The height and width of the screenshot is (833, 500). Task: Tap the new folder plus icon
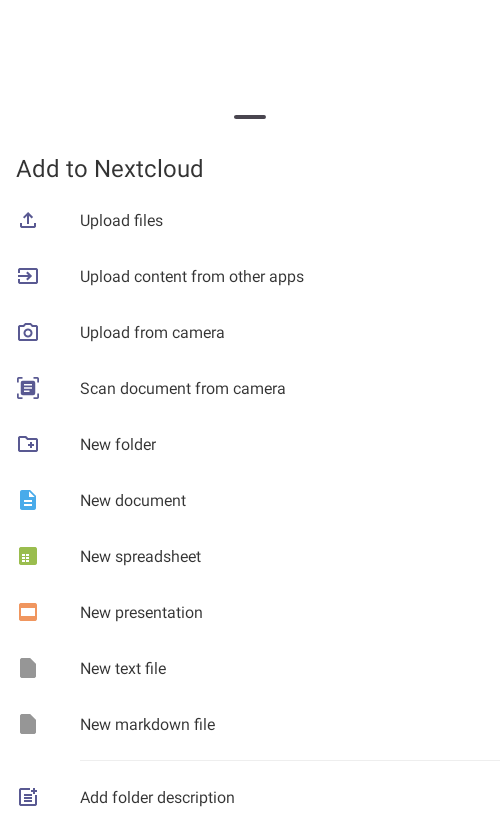pyautogui.click(x=28, y=444)
